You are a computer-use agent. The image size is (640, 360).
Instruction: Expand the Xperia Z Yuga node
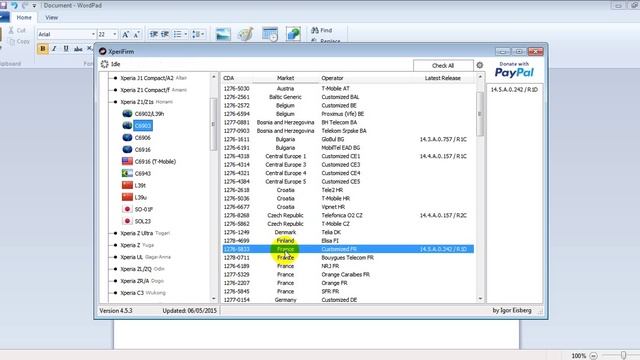coord(116,245)
